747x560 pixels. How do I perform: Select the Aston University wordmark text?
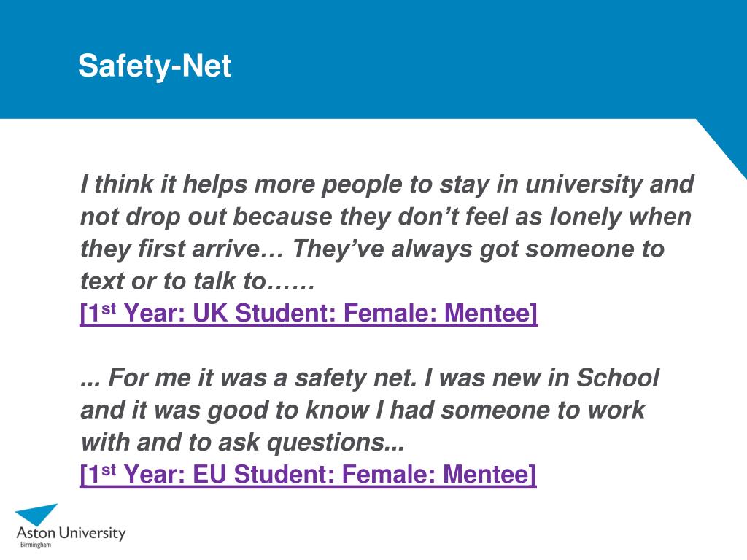click(x=71, y=533)
